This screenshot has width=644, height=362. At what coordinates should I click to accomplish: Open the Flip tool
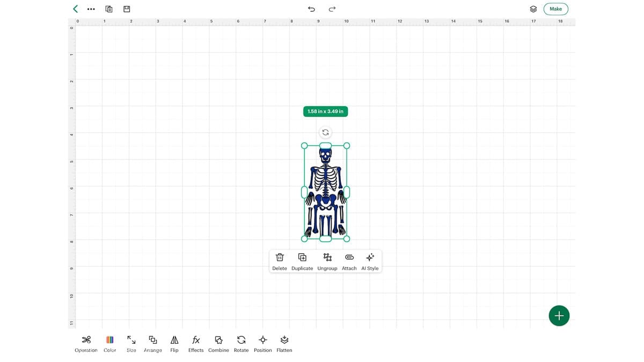(174, 344)
